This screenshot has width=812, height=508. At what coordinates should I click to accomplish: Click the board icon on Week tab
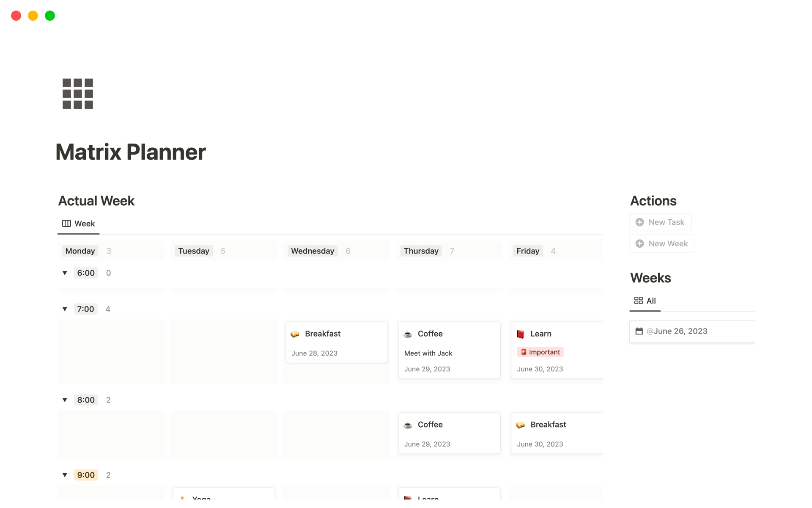tap(66, 224)
